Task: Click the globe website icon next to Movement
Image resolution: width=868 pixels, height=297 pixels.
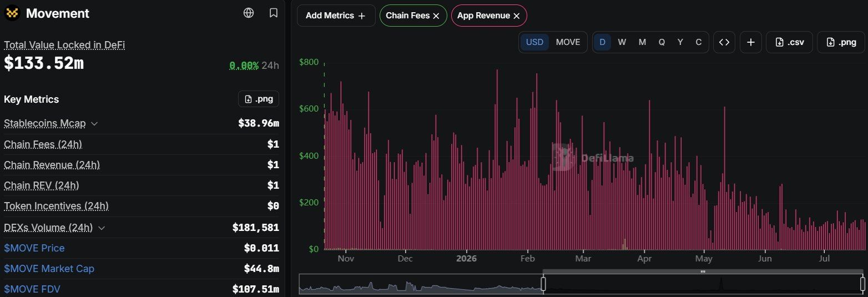Action: pos(249,13)
